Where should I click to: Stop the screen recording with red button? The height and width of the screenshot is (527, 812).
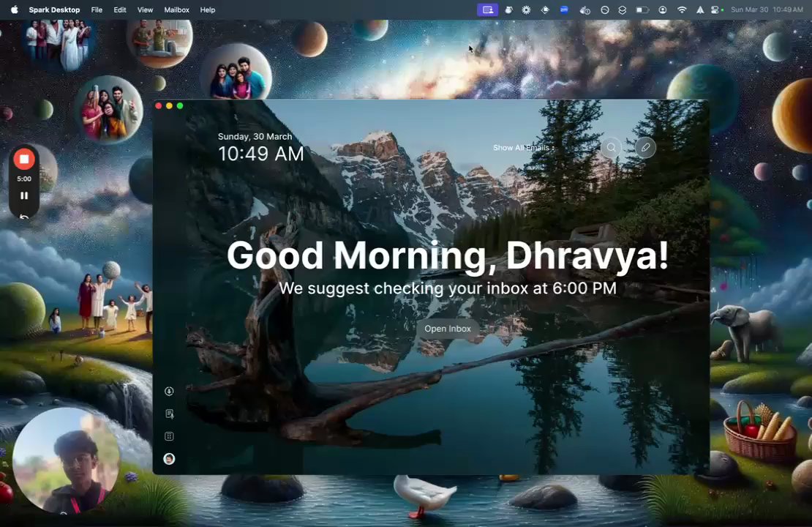24,159
